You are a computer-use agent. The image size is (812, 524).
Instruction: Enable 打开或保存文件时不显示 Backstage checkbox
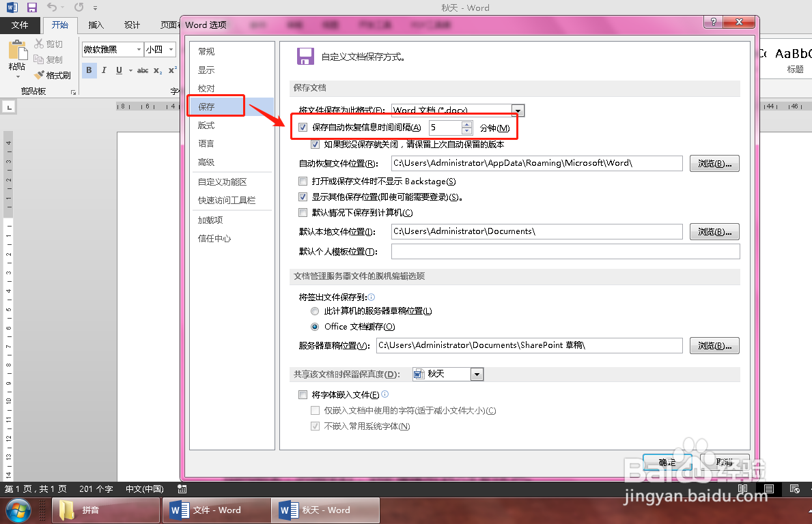[x=303, y=181]
